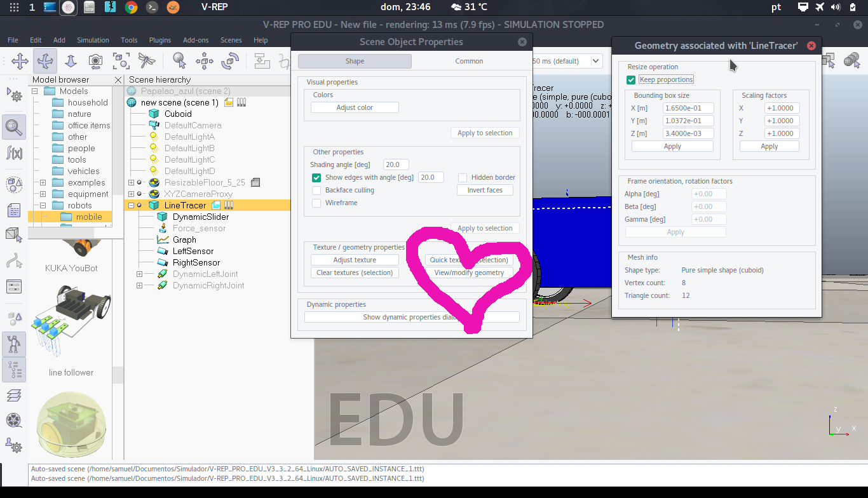Open the Simulation menu

93,40
